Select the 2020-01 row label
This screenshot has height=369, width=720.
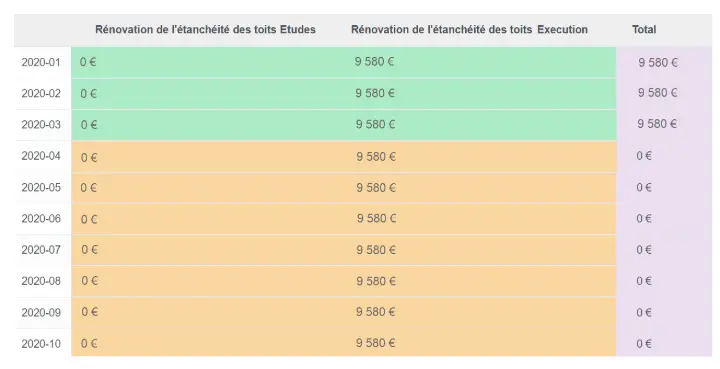(41, 62)
